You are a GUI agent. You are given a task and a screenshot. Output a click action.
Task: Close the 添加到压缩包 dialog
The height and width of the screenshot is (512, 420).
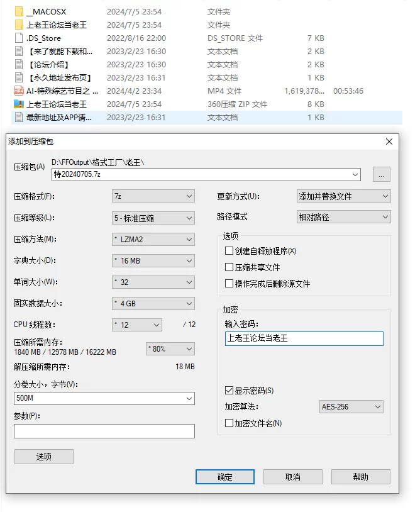click(389, 142)
